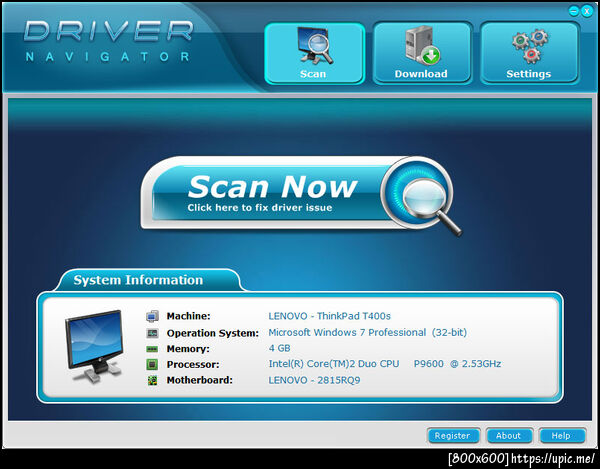Click the '4 GB' memory value
600x469 pixels.
pyautogui.click(x=280, y=348)
